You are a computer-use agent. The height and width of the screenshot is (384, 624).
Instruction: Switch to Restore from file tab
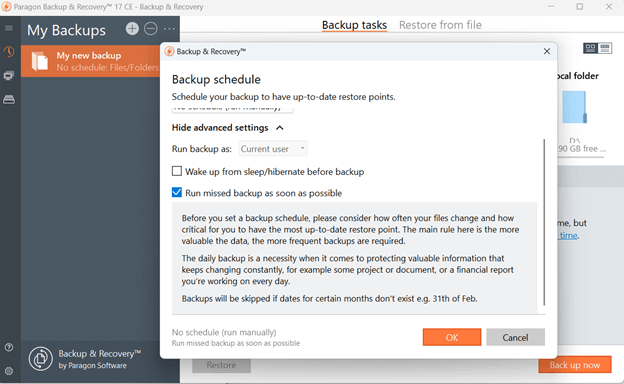coord(440,25)
